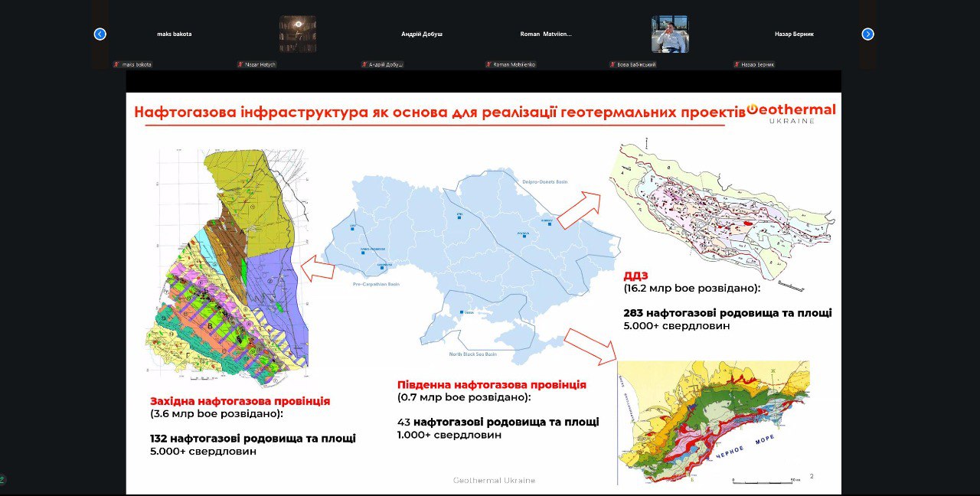This screenshot has width=980, height=496.
Task: Click muted mic icon for Андрій Добуш
Action: click(364, 65)
